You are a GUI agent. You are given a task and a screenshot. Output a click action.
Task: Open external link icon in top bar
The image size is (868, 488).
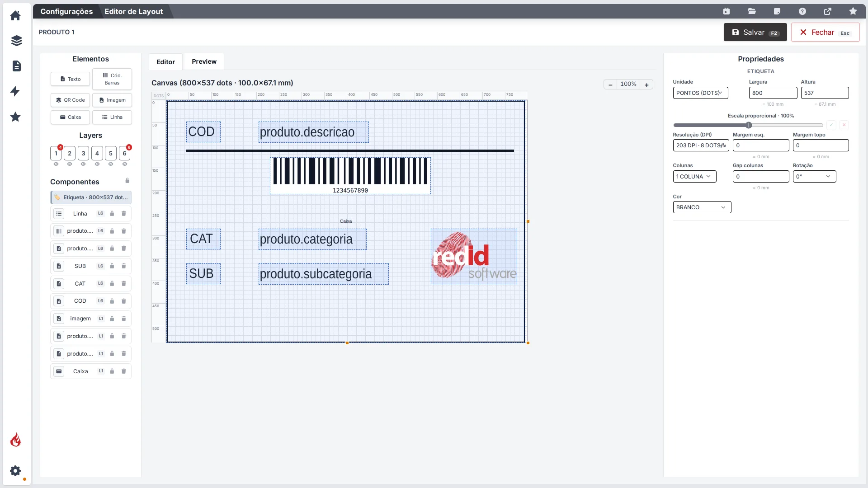[x=827, y=11]
